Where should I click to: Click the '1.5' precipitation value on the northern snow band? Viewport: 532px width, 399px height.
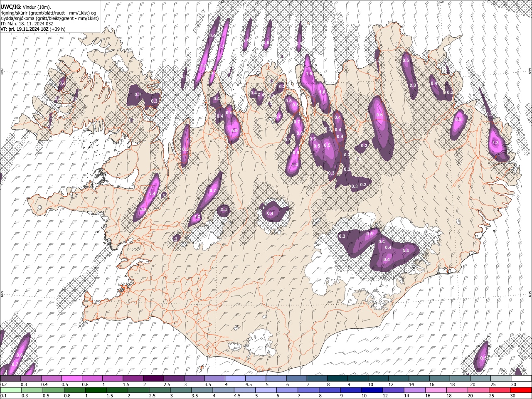pyautogui.click(x=309, y=74)
